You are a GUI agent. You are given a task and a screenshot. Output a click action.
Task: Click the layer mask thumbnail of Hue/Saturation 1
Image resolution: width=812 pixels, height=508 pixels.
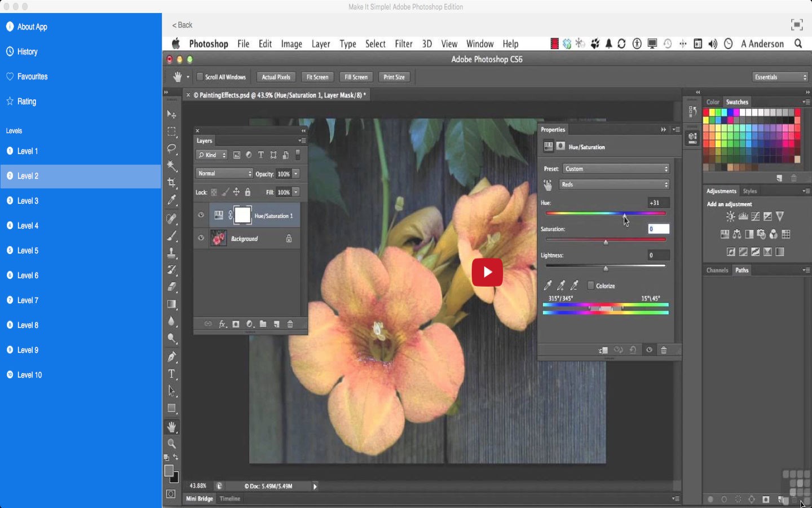pyautogui.click(x=242, y=215)
